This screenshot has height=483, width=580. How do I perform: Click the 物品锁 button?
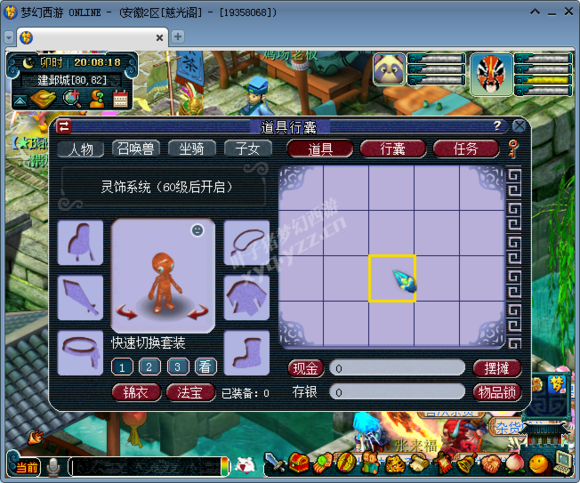click(497, 392)
